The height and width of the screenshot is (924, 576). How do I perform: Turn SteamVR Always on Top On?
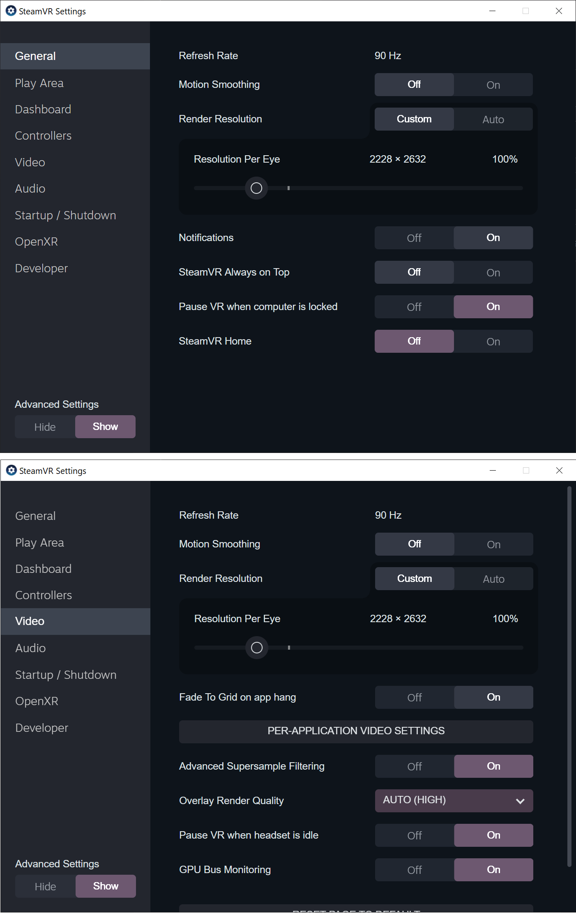(493, 272)
